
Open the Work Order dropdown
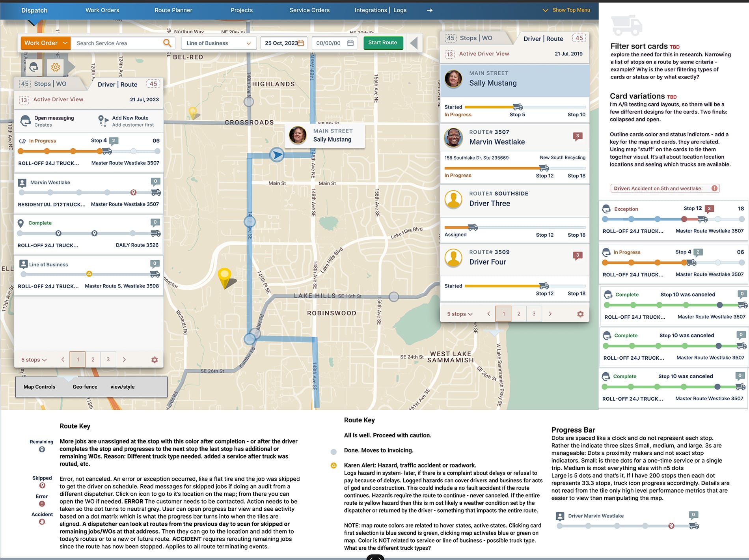coord(46,43)
